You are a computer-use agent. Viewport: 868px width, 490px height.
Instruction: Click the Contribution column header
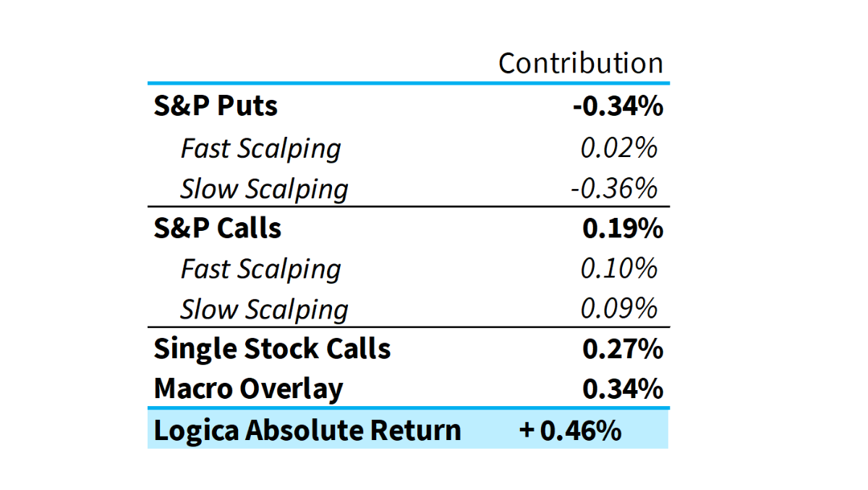(580, 64)
